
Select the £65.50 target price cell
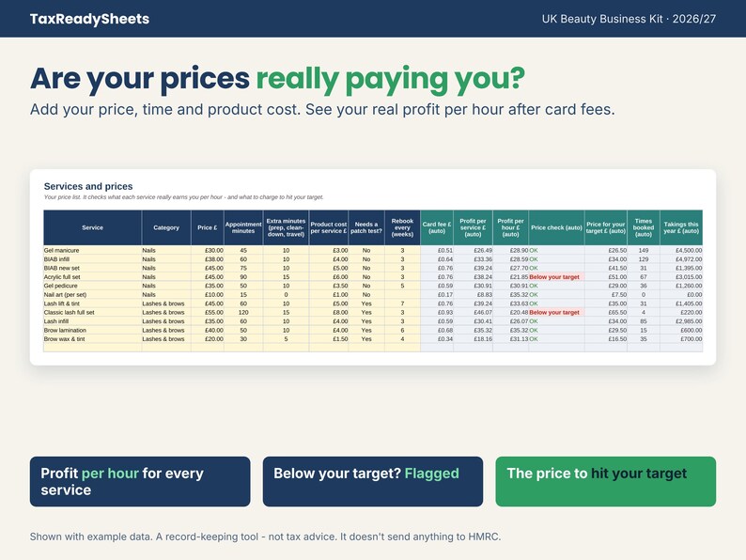(606, 313)
